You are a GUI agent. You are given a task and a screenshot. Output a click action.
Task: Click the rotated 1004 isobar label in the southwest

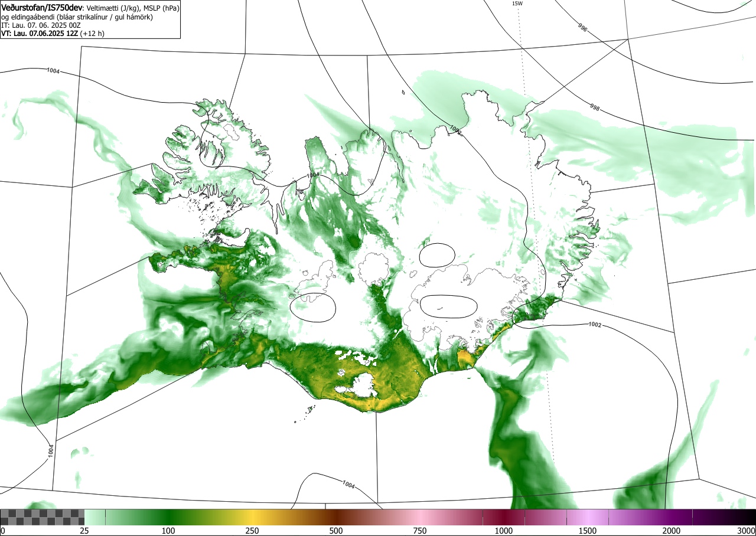pos(51,450)
